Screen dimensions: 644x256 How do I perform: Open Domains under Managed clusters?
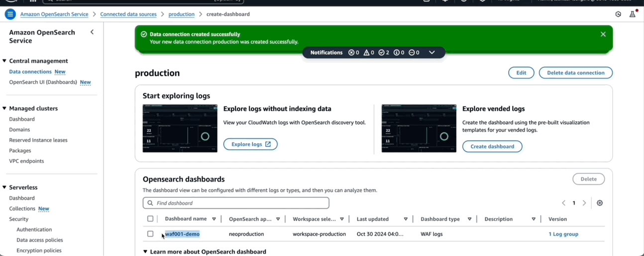tap(19, 129)
